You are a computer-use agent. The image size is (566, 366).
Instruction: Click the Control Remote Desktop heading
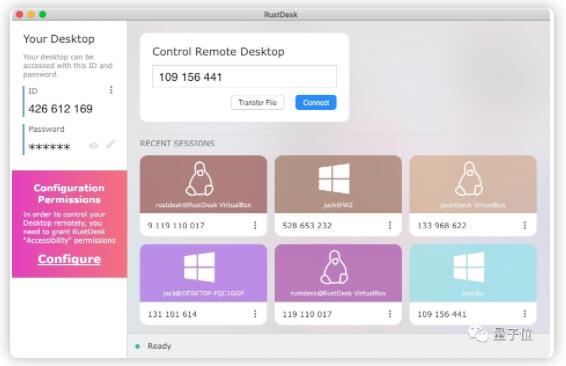(218, 52)
